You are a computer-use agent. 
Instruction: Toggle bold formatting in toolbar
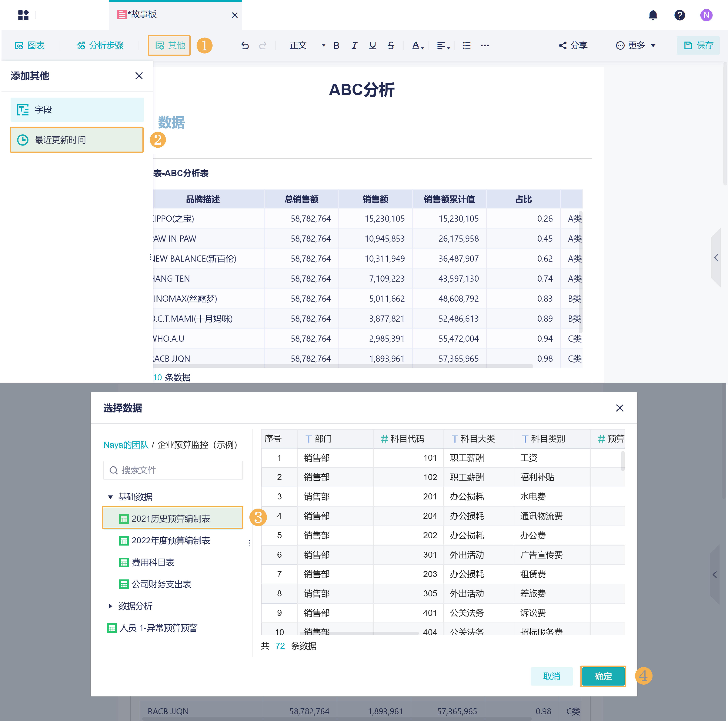click(x=336, y=46)
